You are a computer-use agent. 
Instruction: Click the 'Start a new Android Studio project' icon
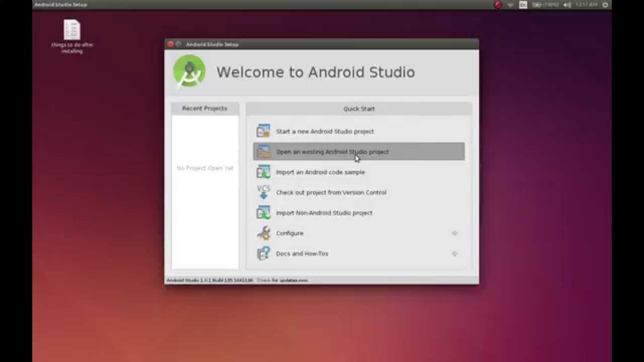[x=263, y=131]
